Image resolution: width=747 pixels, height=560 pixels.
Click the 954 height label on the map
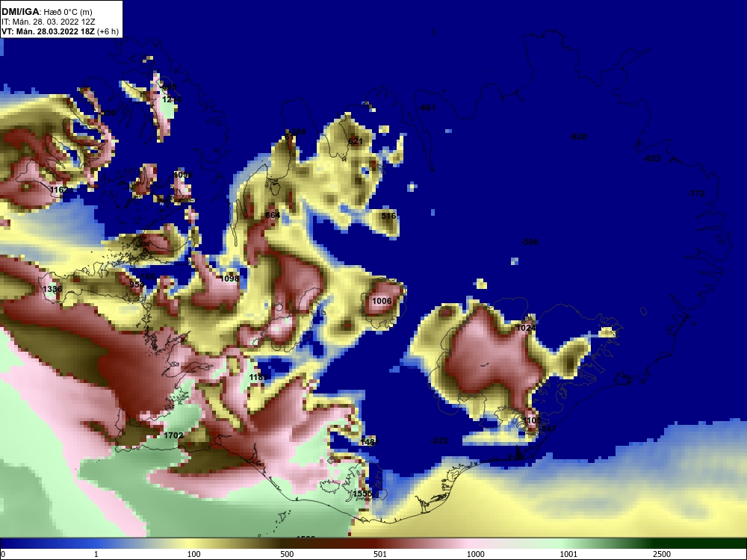tap(137, 284)
